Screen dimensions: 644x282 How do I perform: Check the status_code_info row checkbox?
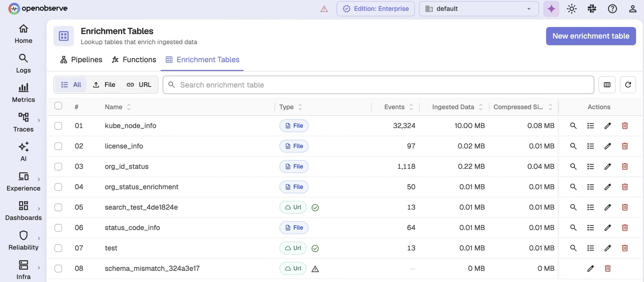pyautogui.click(x=58, y=228)
